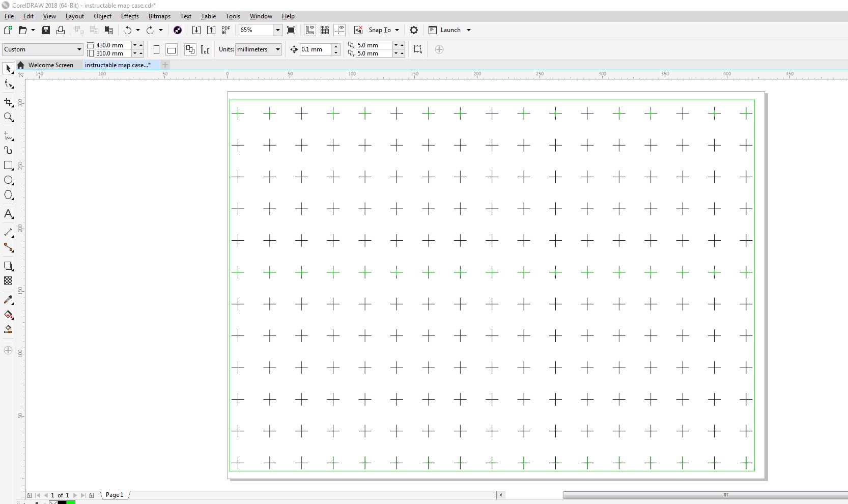Viewport: 848px width, 504px height.
Task: Paste clipboard contents with the toolbar icon
Action: tap(108, 30)
